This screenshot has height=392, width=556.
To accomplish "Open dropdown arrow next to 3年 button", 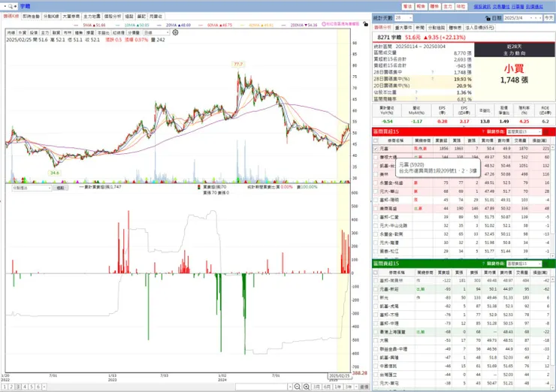I will (x=355, y=387).
